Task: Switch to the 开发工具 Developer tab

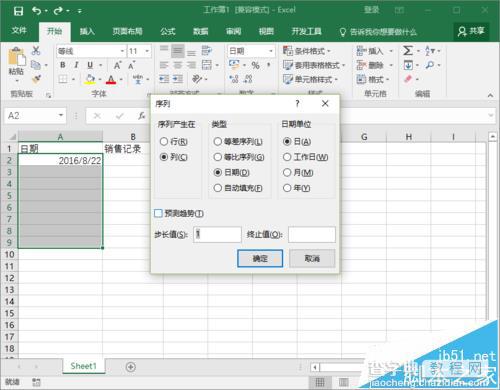Action: point(306,31)
